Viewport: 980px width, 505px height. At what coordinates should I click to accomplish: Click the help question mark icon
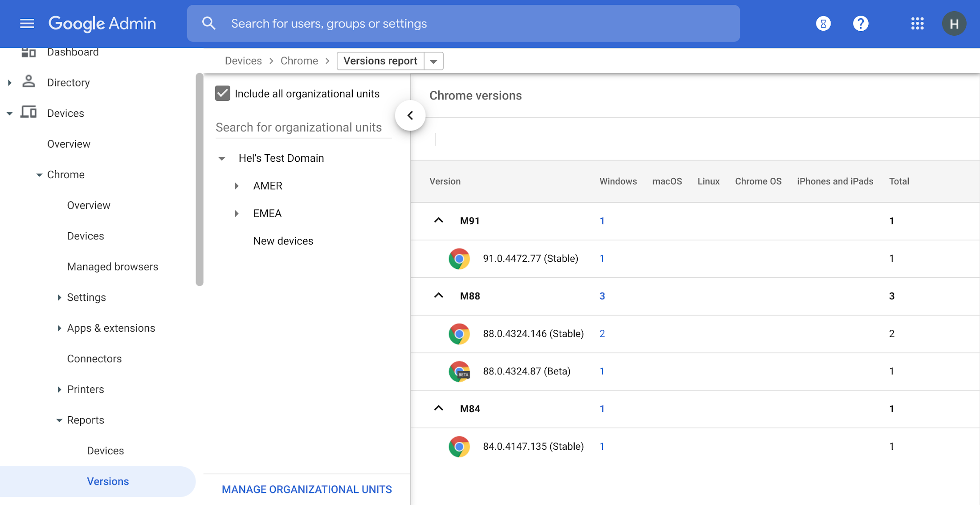tap(860, 24)
